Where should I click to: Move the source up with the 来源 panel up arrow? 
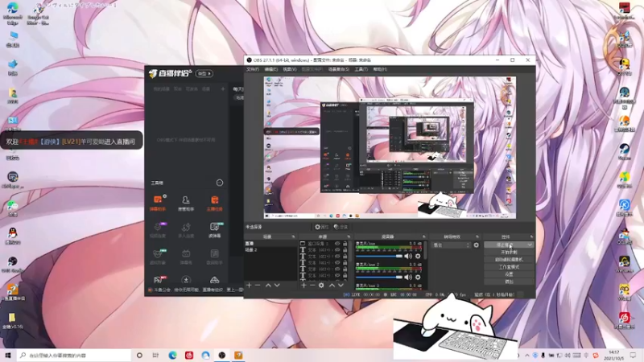point(332,286)
